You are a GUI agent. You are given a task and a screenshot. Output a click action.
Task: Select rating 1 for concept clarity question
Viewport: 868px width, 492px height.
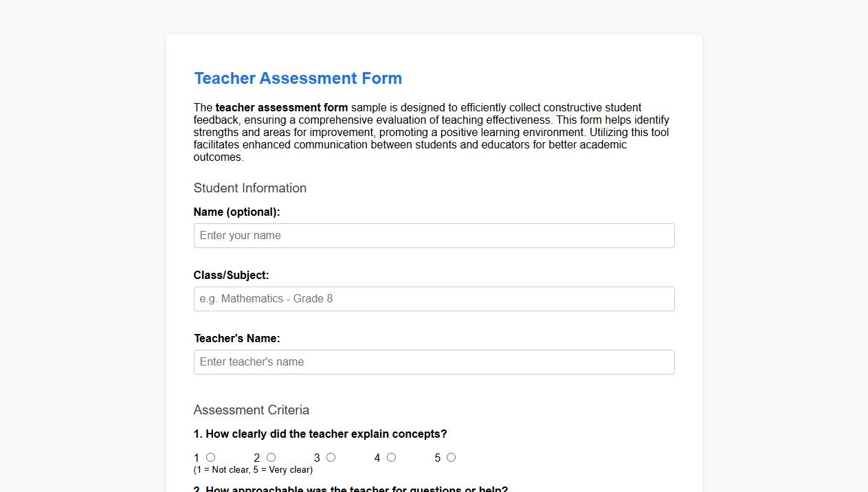click(x=210, y=457)
